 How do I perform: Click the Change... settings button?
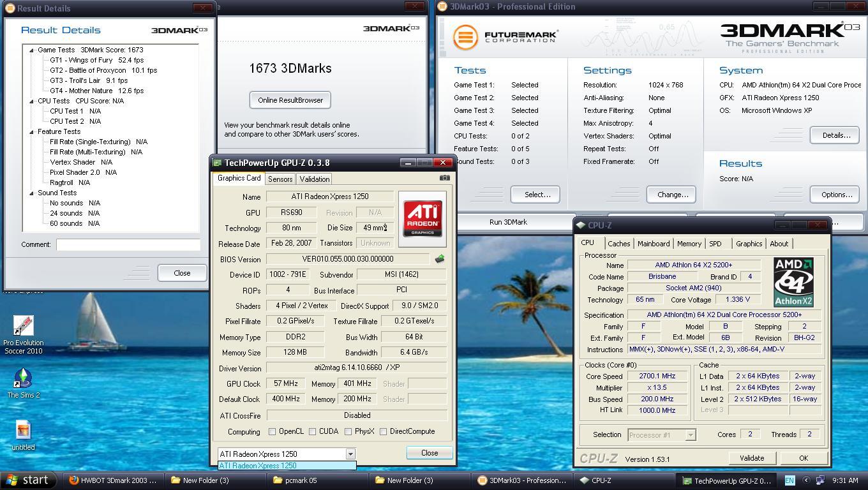click(672, 195)
